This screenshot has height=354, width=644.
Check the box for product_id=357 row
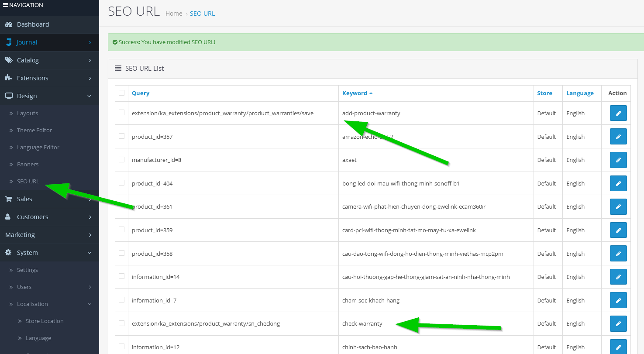(x=121, y=136)
